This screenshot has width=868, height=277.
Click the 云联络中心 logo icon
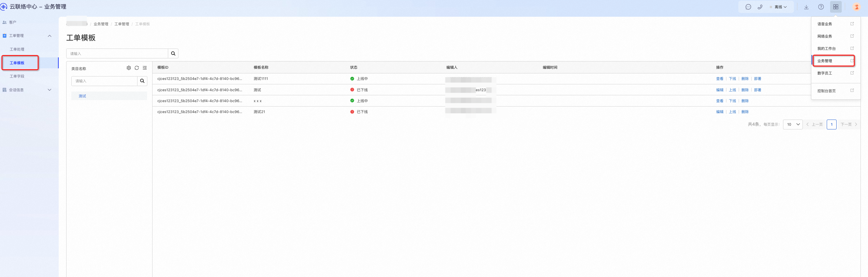(4, 6)
